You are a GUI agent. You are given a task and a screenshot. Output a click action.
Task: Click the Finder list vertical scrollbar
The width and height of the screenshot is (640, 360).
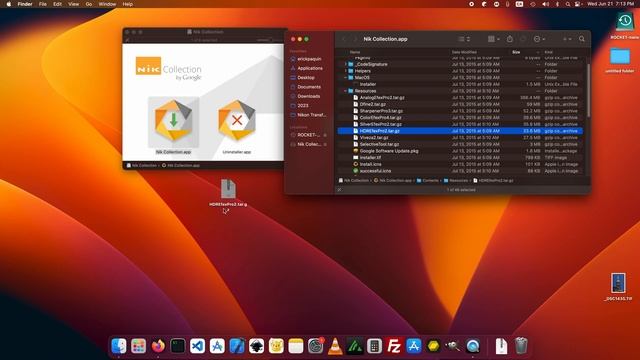(588, 90)
